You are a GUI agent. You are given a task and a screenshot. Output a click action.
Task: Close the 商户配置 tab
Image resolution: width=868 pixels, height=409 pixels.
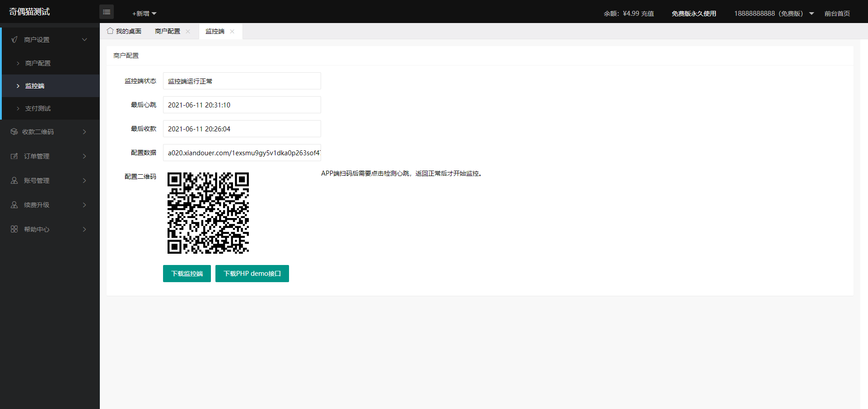[188, 31]
